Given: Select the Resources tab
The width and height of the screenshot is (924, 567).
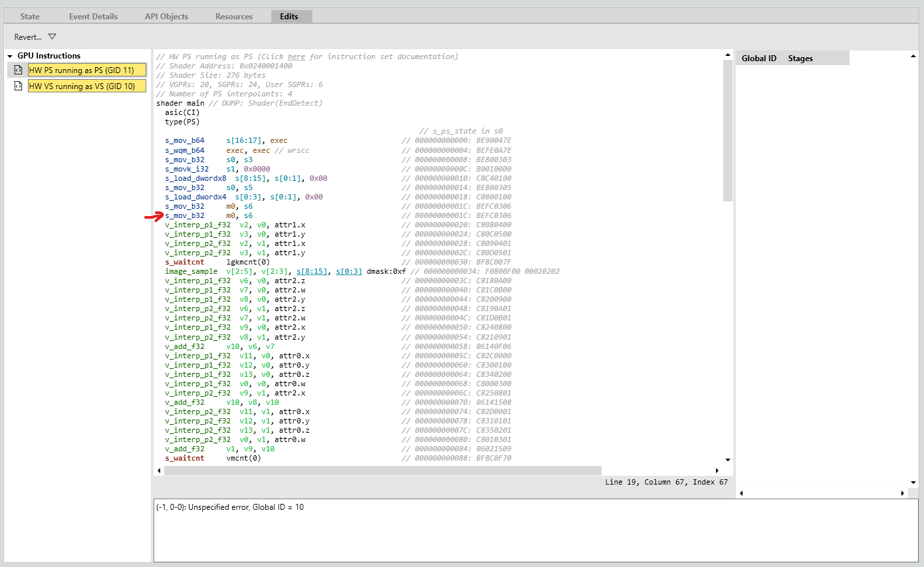Looking at the screenshot, I should pos(234,16).
